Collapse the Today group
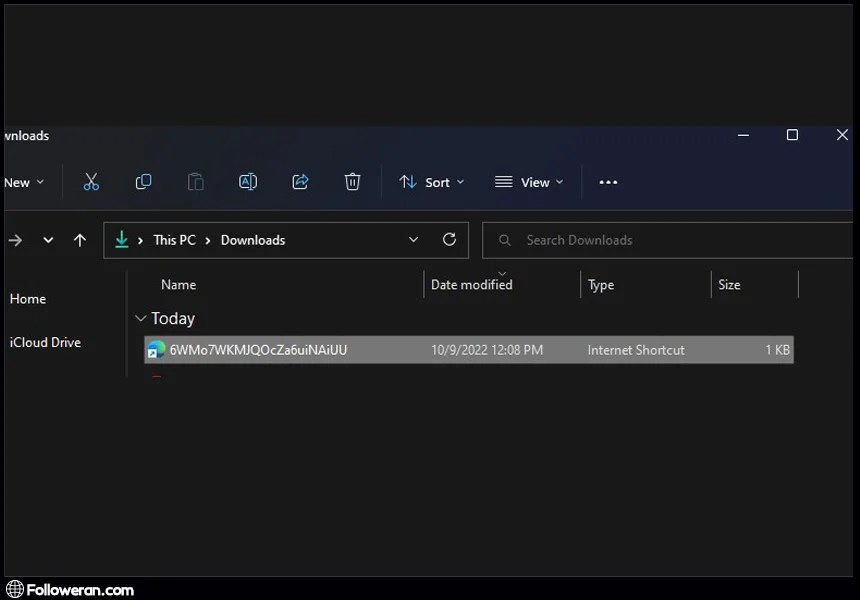The image size is (860, 600). (140, 319)
